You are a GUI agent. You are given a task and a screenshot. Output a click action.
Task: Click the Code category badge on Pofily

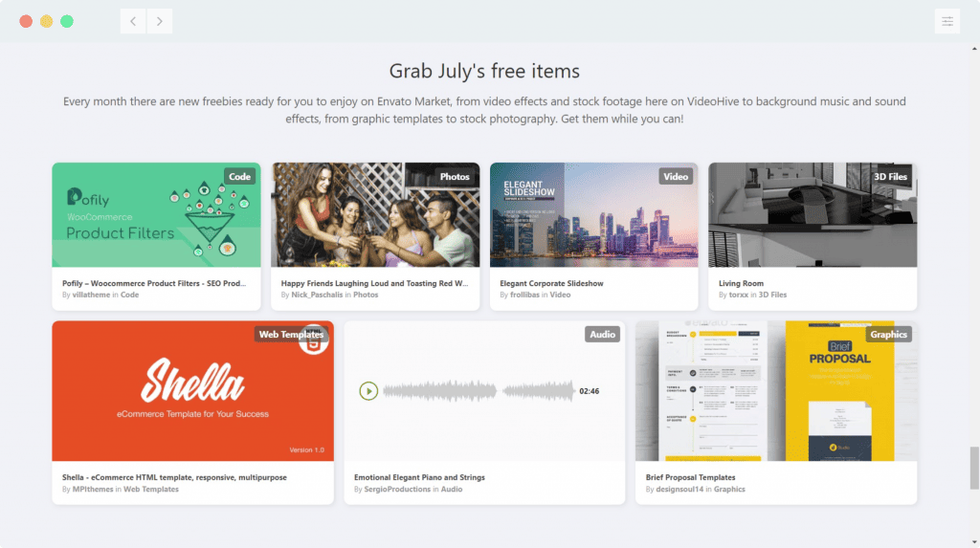239,177
